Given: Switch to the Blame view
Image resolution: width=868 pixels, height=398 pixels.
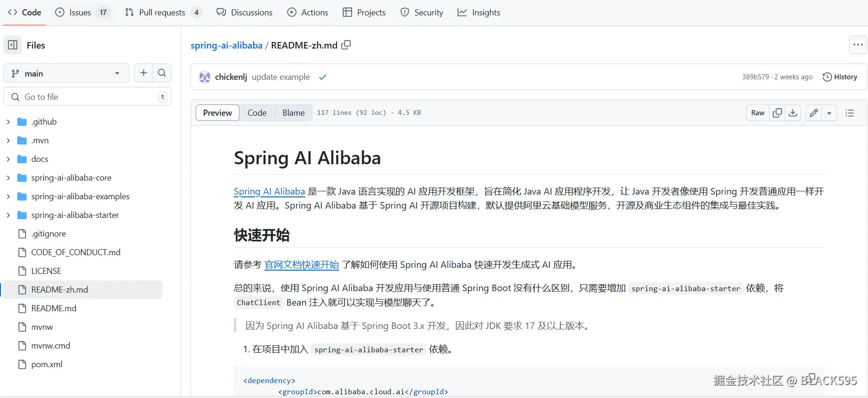Looking at the screenshot, I should click(293, 113).
